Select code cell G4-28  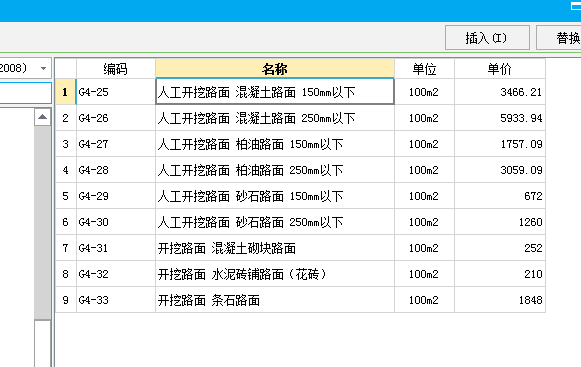pyautogui.click(x=116, y=170)
